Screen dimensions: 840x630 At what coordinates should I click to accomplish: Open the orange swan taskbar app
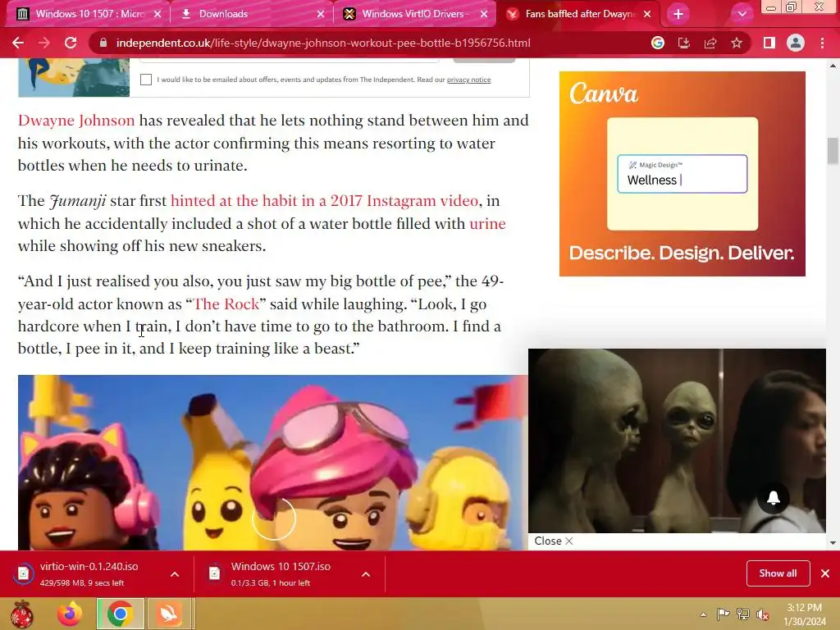pos(169,614)
